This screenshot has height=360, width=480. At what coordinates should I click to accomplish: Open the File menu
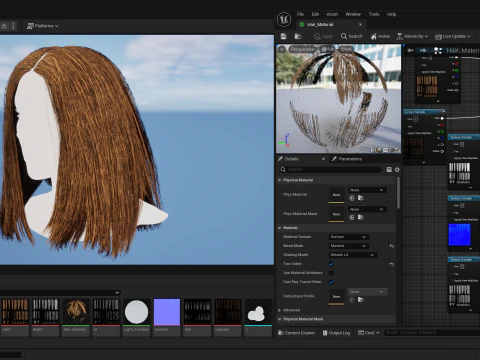pyautogui.click(x=300, y=14)
